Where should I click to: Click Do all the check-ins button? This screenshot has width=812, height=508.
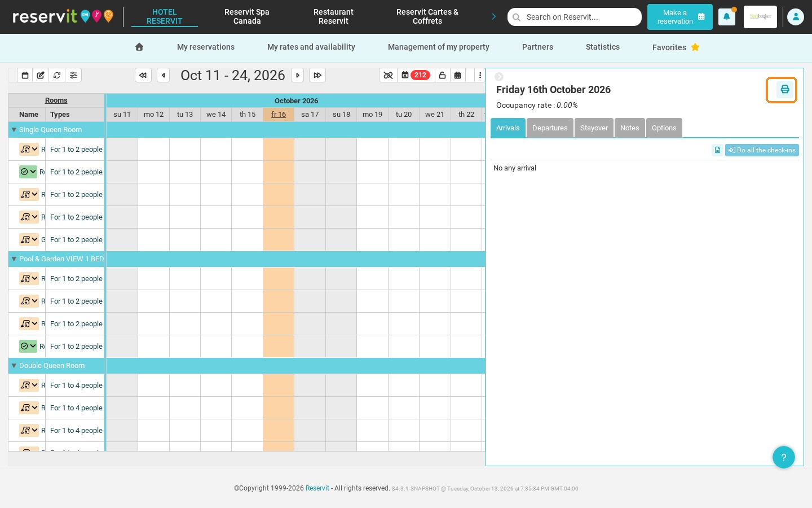tap(762, 150)
